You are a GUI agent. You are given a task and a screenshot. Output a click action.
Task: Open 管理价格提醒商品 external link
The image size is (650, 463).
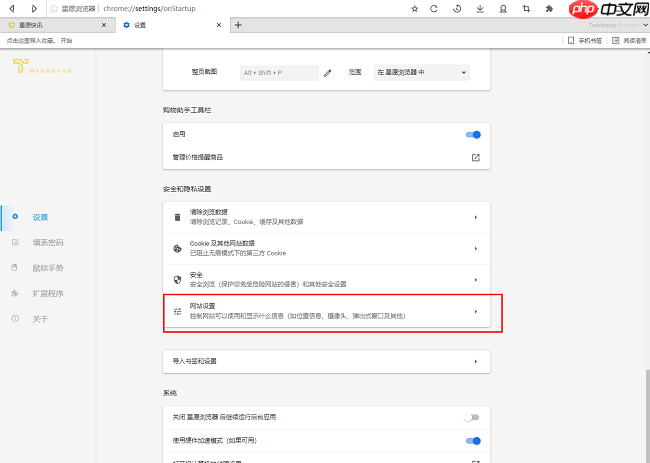(x=475, y=158)
